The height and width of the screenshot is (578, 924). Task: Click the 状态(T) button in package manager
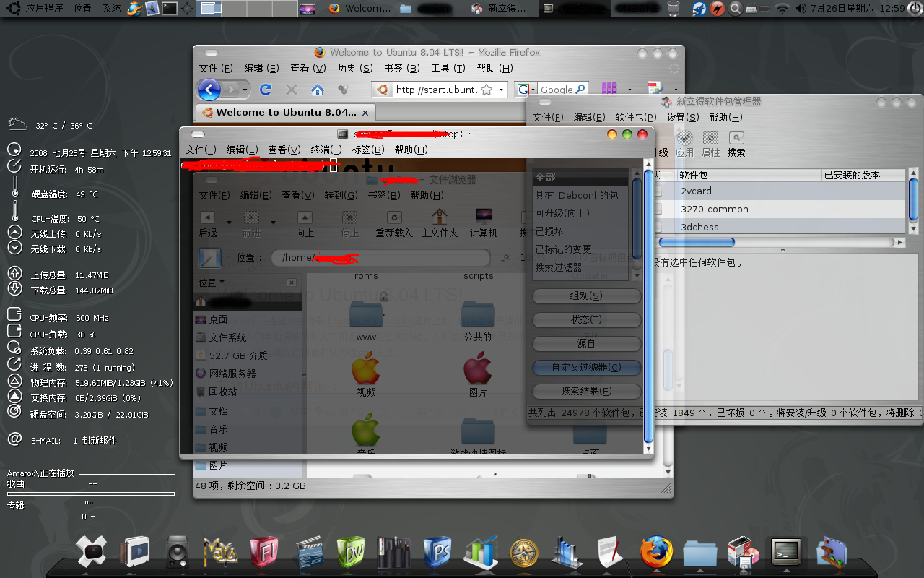(586, 319)
